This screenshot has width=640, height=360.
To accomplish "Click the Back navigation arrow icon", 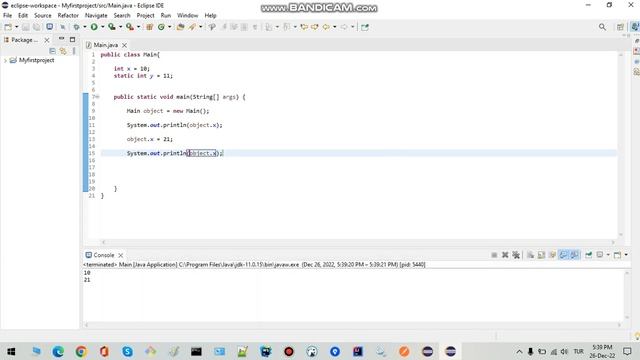I will click(326, 27).
